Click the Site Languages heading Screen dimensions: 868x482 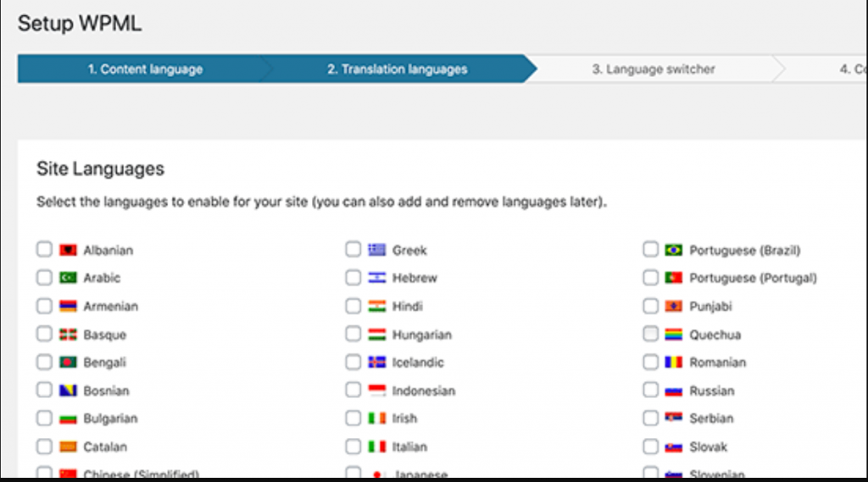click(101, 169)
